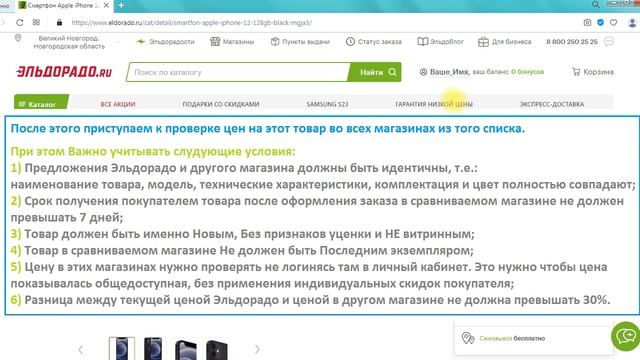Image resolution: width=640 pixels, height=360 pixels.
Task: Open ГАРАНТИЯ НИЗКОЙ ЦЕНЫ menu item
Action: 434,104
